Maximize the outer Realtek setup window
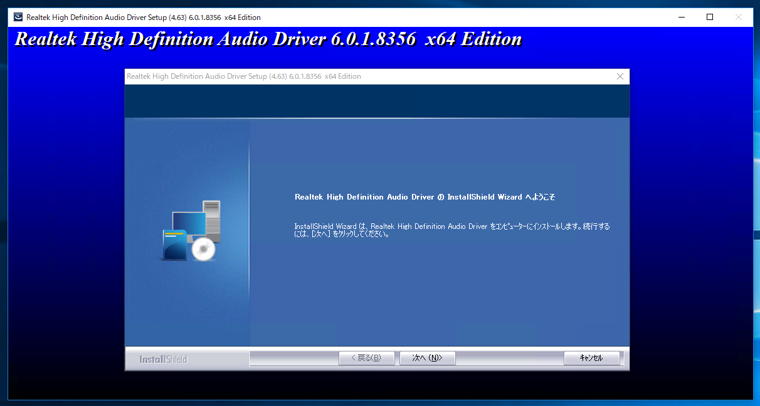This screenshot has width=760, height=406. (710, 17)
